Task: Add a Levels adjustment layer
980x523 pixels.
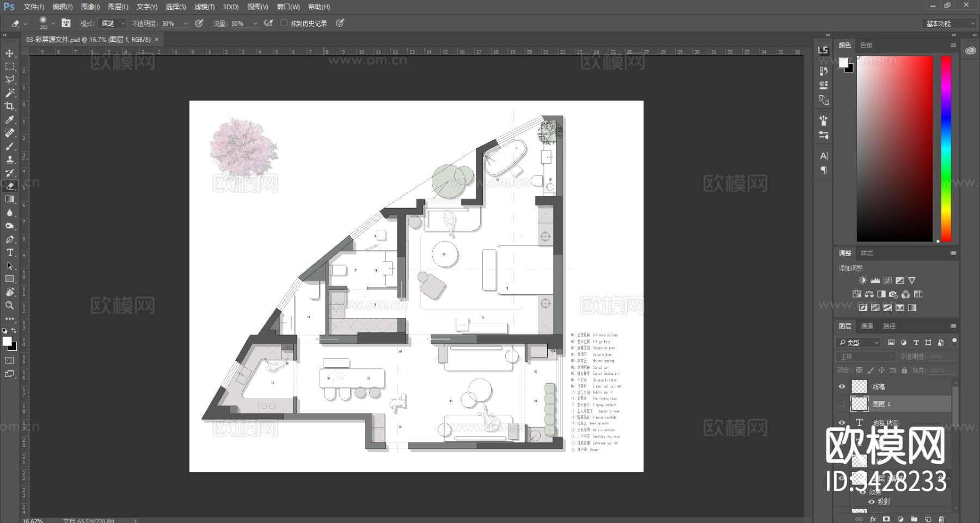Action: coord(875,281)
